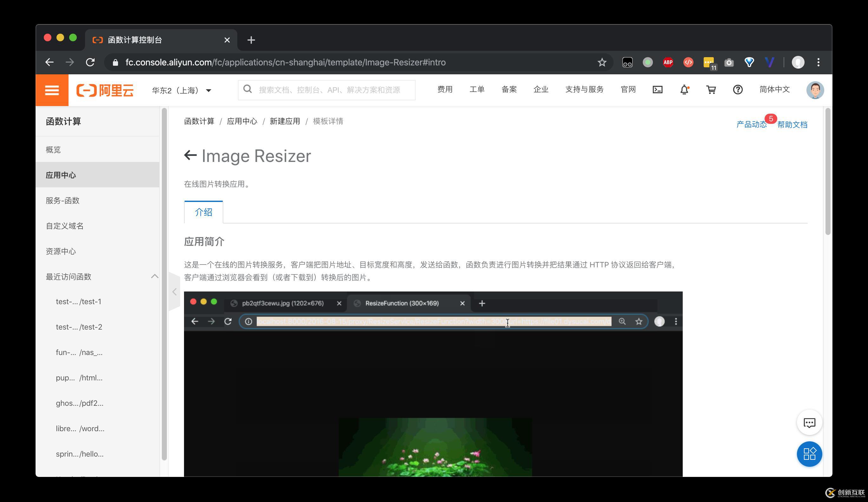Click the glasses reader extension icon
This screenshot has width=868, height=502.
pos(627,63)
